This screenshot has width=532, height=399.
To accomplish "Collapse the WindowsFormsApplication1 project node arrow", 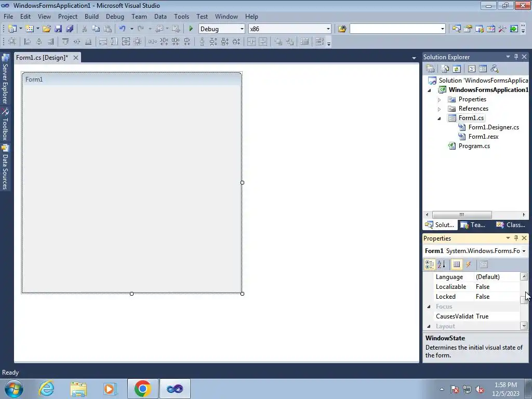I will [429, 90].
